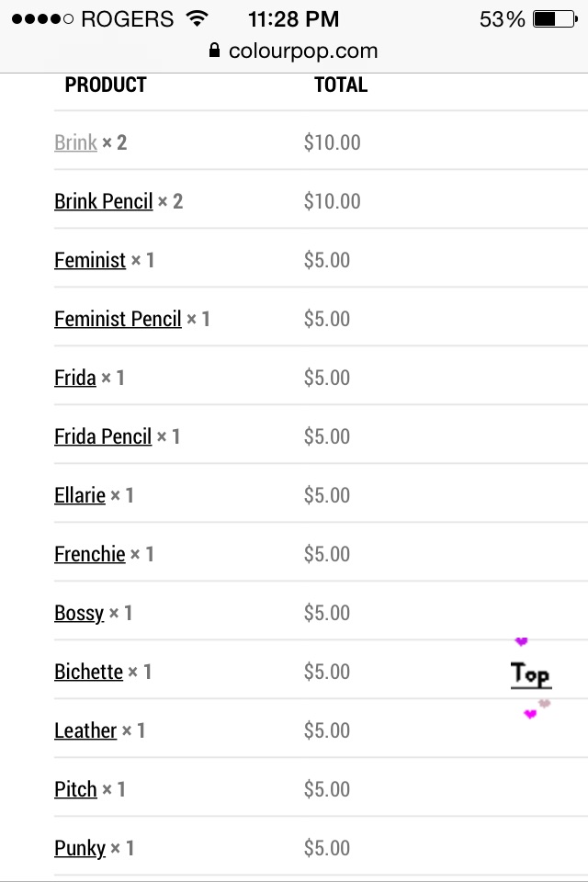588x882 pixels.
Task: Tap the lock icon beside colourpop.com
Action: tap(214, 51)
